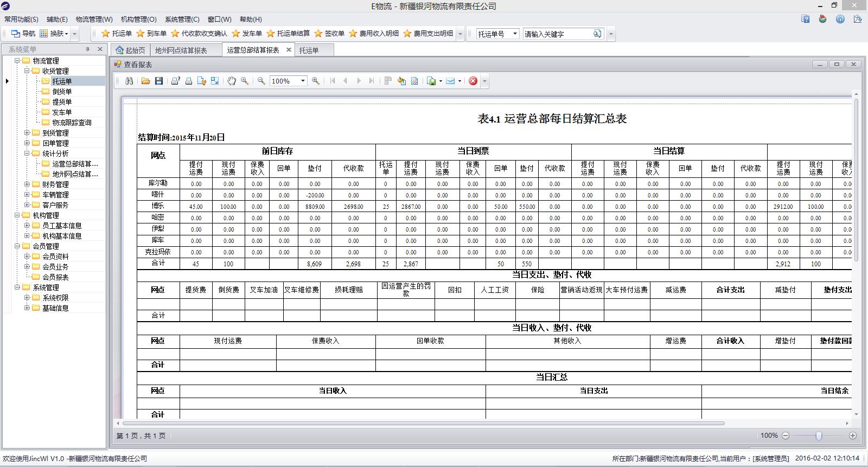Click the keyword search magnifier icon
Image resolution: width=868 pixels, height=467 pixels.
tap(597, 34)
